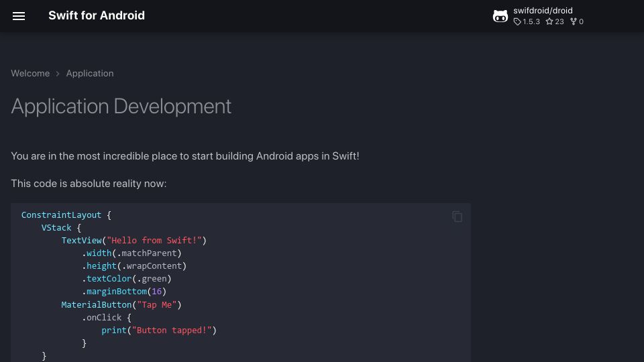Open the hamburger navigation menu
The height and width of the screenshot is (362, 644).
(x=19, y=16)
